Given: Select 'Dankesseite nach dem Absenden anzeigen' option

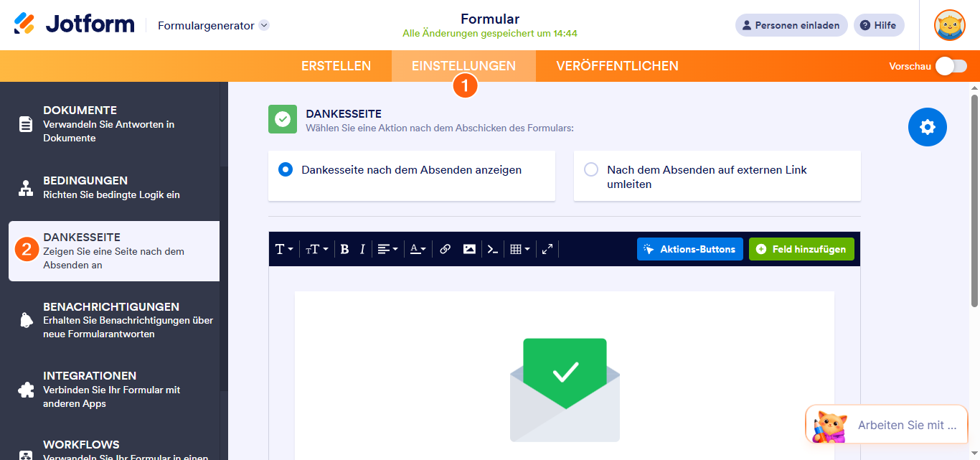Looking at the screenshot, I should pos(287,169).
